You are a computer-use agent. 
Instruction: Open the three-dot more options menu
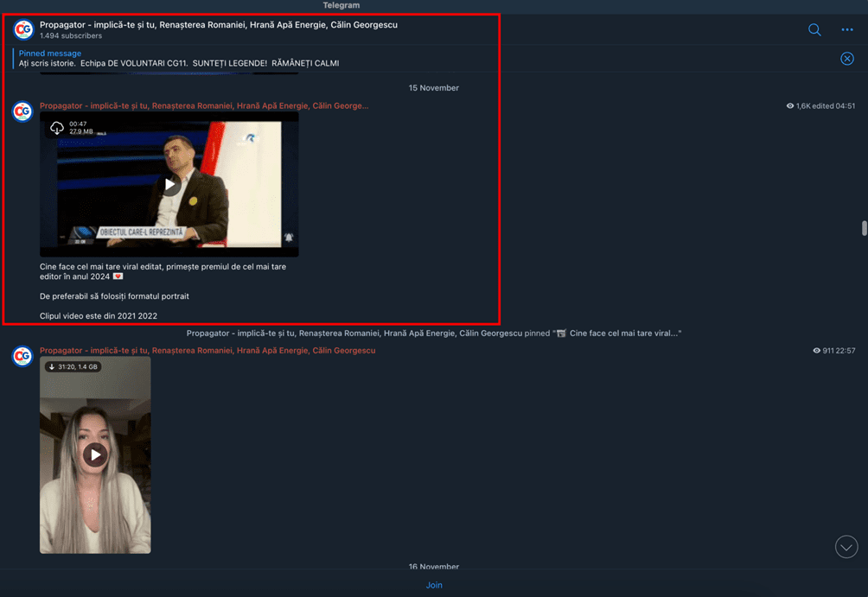point(847,29)
